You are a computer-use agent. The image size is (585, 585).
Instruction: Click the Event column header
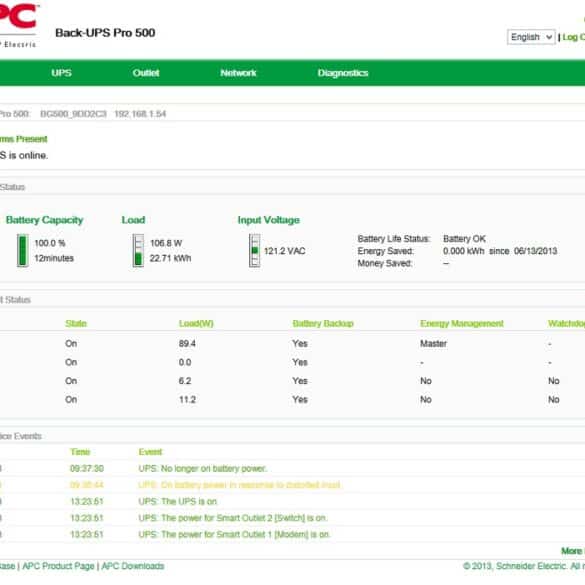coord(150,452)
